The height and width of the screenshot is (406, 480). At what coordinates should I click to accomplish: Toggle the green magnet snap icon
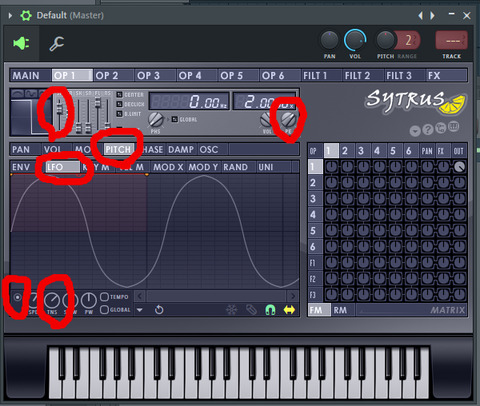(270, 310)
